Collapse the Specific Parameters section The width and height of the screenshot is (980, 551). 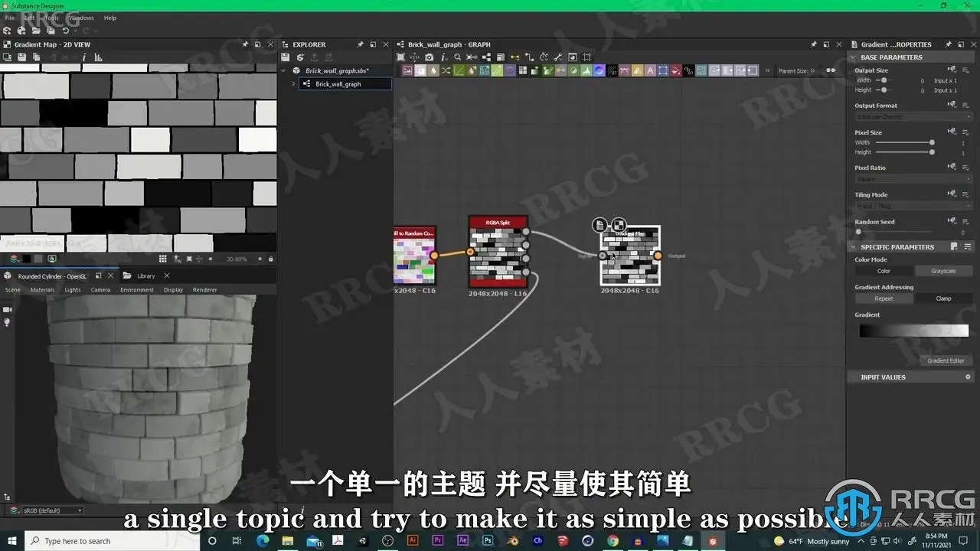tap(854, 247)
